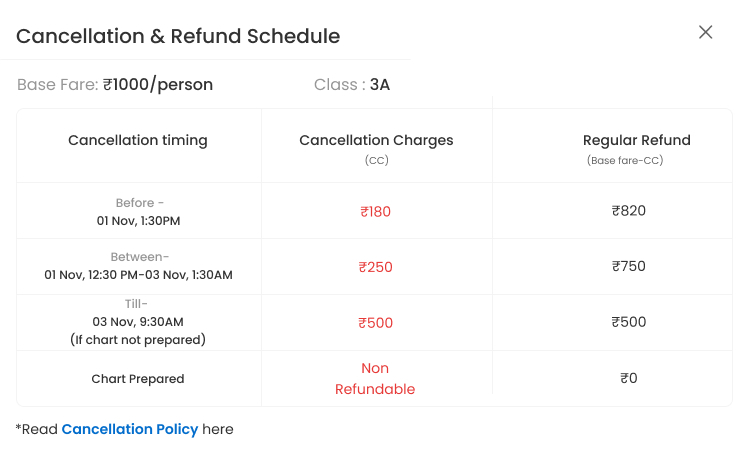This screenshot has width=750, height=450.
Task: Click the (Base fare-CC) subtitle text
Action: [625, 160]
